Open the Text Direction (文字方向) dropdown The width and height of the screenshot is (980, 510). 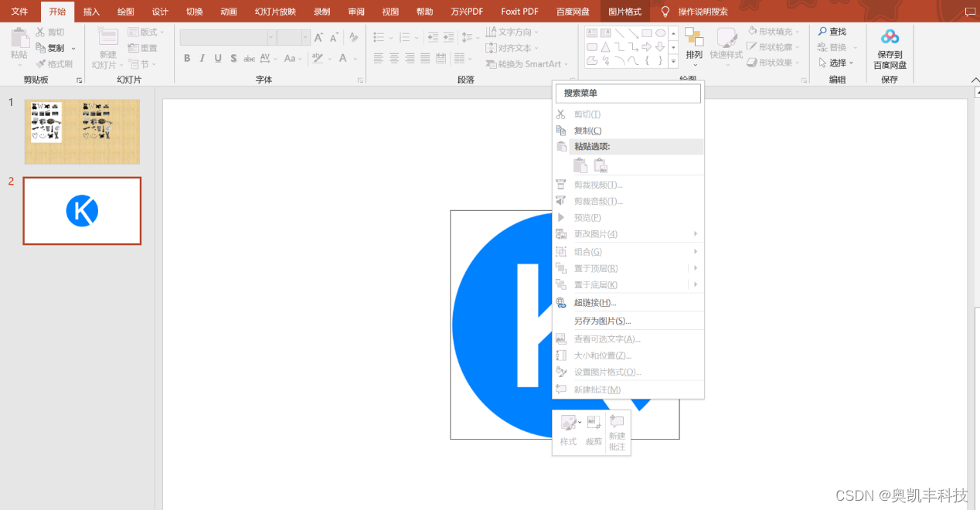[512, 32]
